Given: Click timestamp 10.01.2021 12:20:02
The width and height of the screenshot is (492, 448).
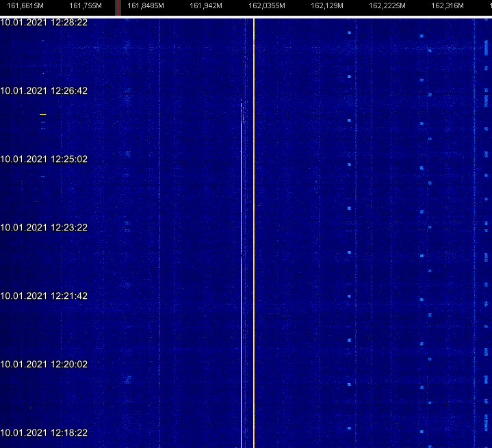Looking at the screenshot, I should pos(44,365).
